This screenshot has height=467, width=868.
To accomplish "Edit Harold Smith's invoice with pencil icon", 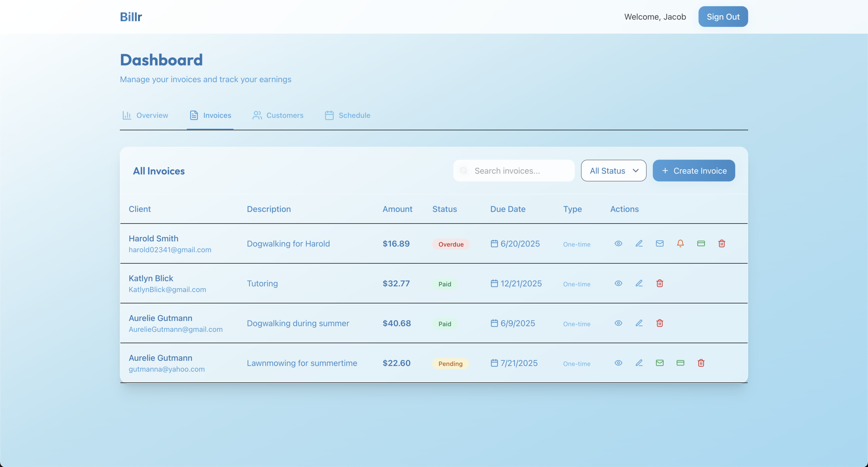I will coord(639,243).
